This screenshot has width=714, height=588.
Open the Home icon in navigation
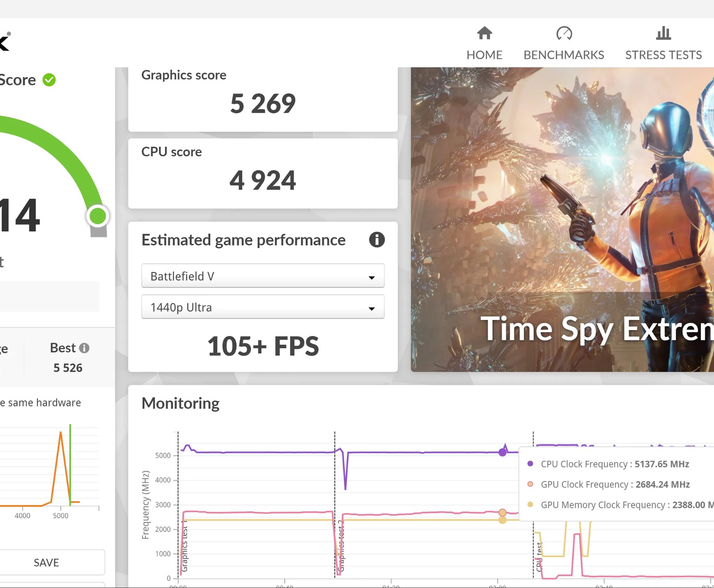pyautogui.click(x=485, y=33)
